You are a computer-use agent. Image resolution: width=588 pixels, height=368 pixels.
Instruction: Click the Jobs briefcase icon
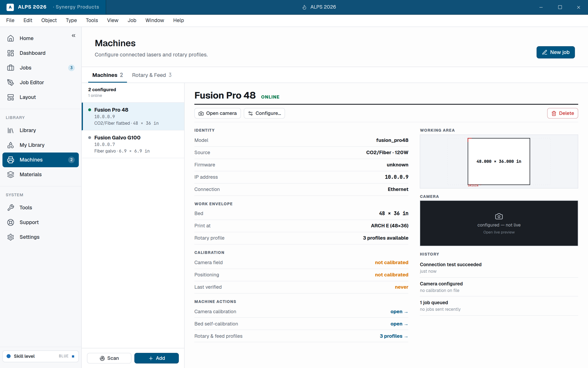[x=10, y=68]
